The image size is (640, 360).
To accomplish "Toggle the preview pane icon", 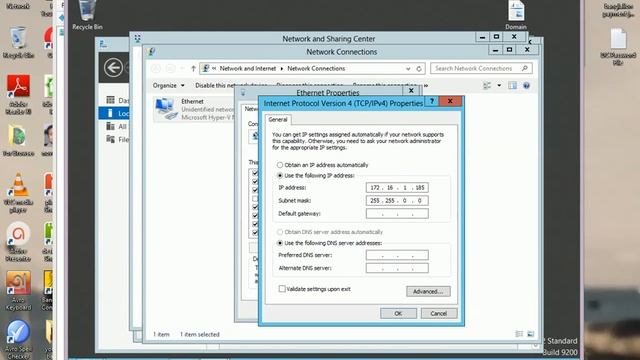I will tap(512, 85).
